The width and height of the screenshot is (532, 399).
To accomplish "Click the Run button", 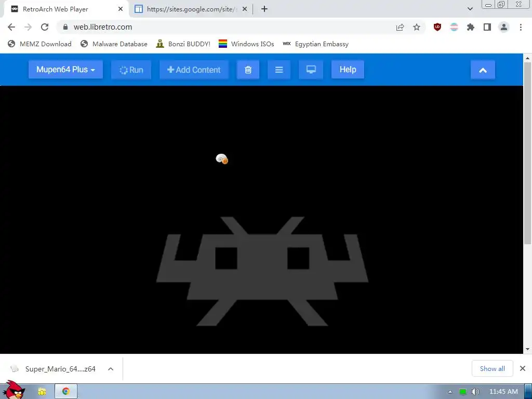I will click(x=131, y=70).
